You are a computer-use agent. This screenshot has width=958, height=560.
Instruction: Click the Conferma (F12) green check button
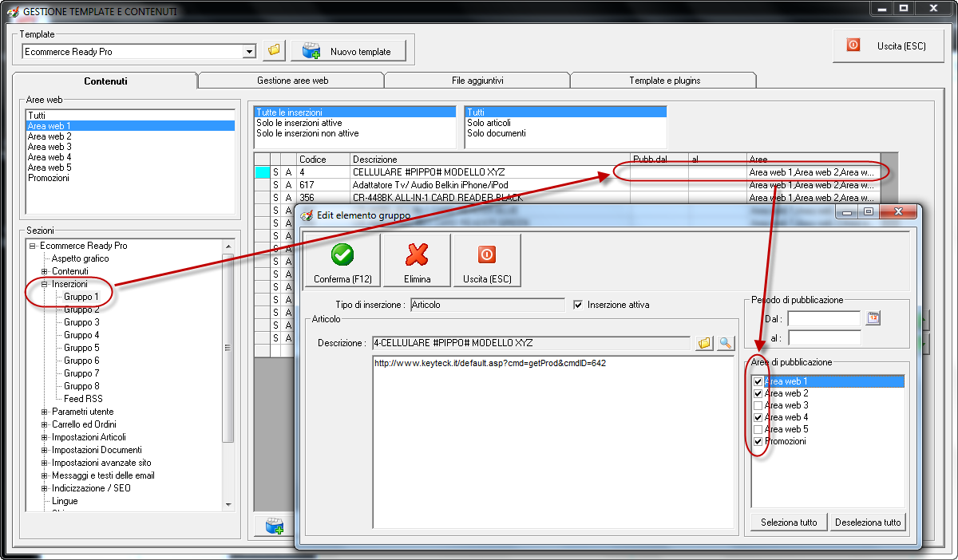pyautogui.click(x=342, y=261)
